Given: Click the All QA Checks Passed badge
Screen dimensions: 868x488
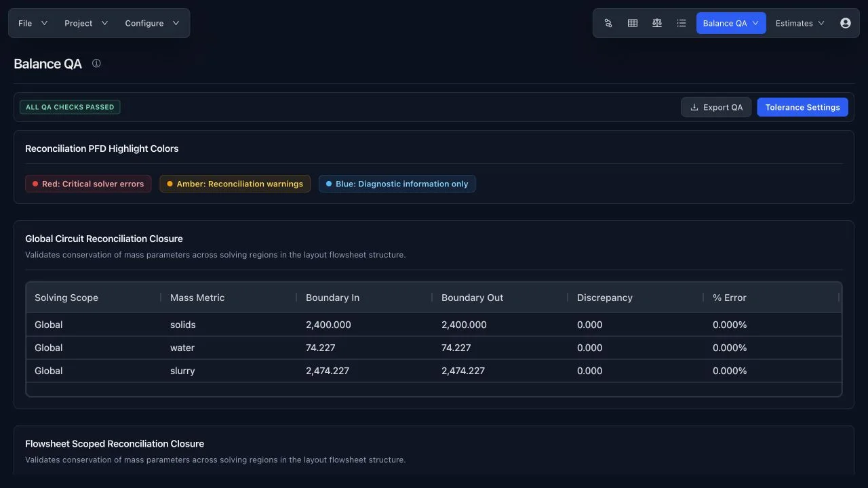Looking at the screenshot, I should pyautogui.click(x=70, y=107).
